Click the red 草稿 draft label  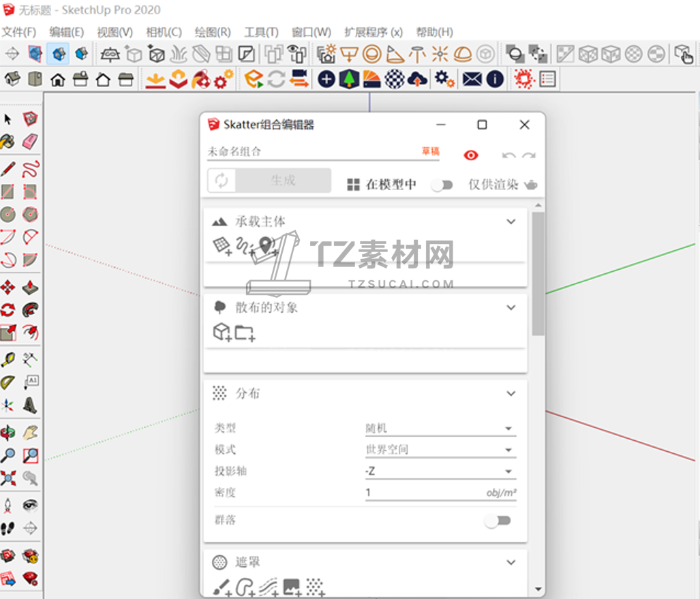(430, 151)
